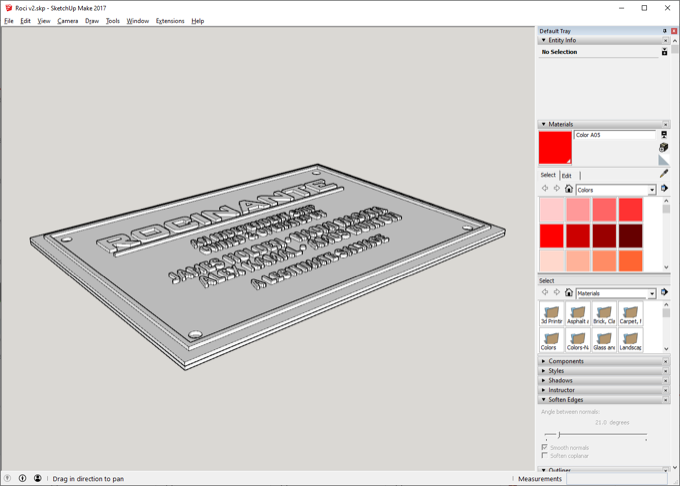This screenshot has width=680, height=486.
Task: Click In Model home icon beside Colors
Action: (569, 189)
